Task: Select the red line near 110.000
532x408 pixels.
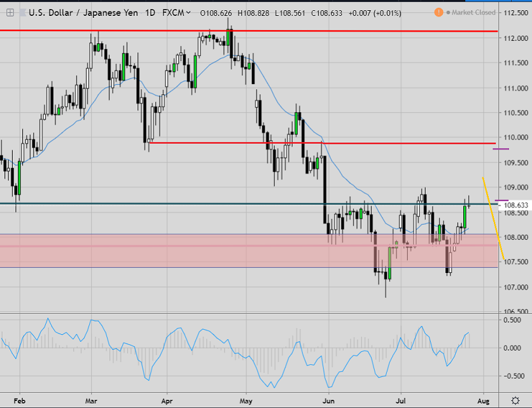Action: 323,143
